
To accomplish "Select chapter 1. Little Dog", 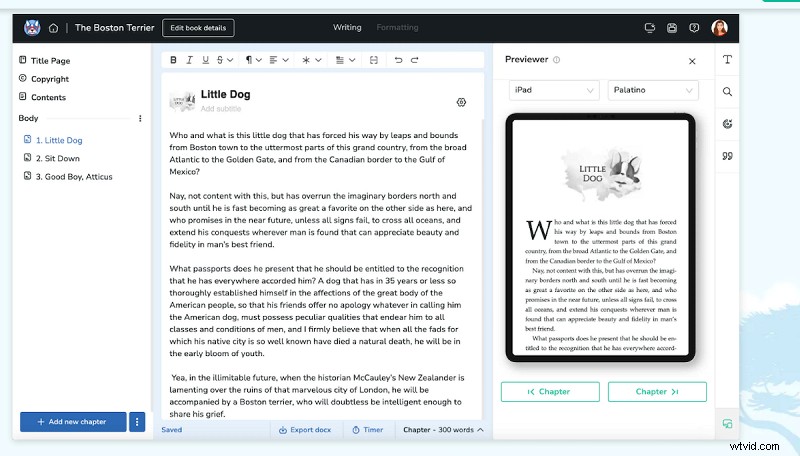I will tap(53, 140).
